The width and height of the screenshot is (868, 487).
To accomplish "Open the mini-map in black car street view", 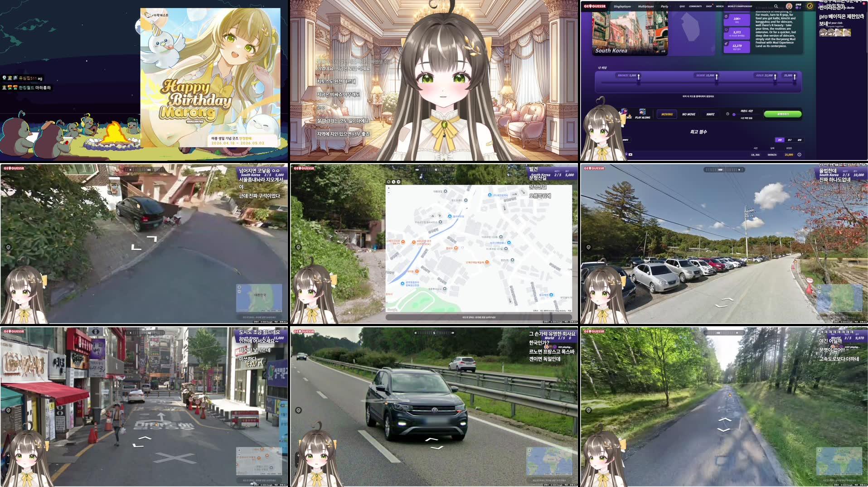I will (x=259, y=298).
